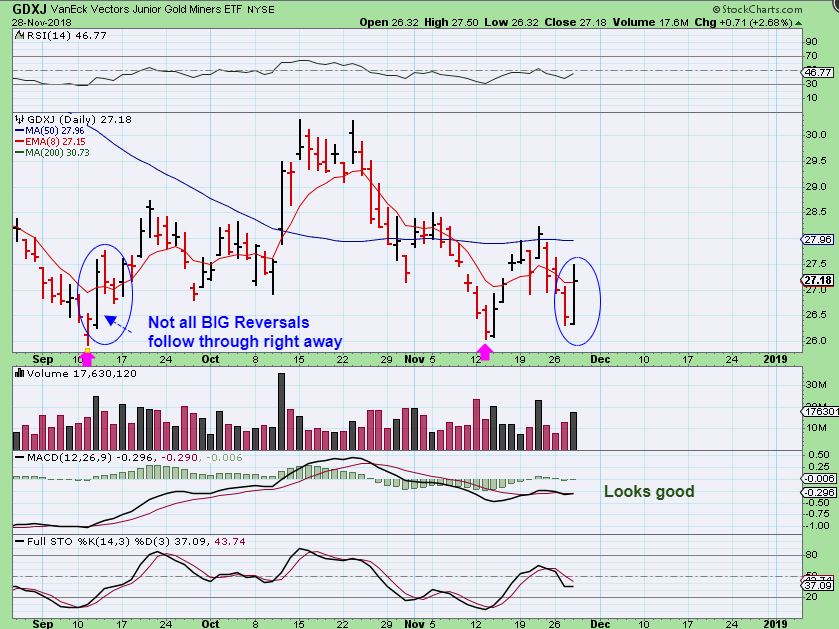
Task: Click the candlestick icon beside GDXJ (Daily)
Action: coord(20,119)
